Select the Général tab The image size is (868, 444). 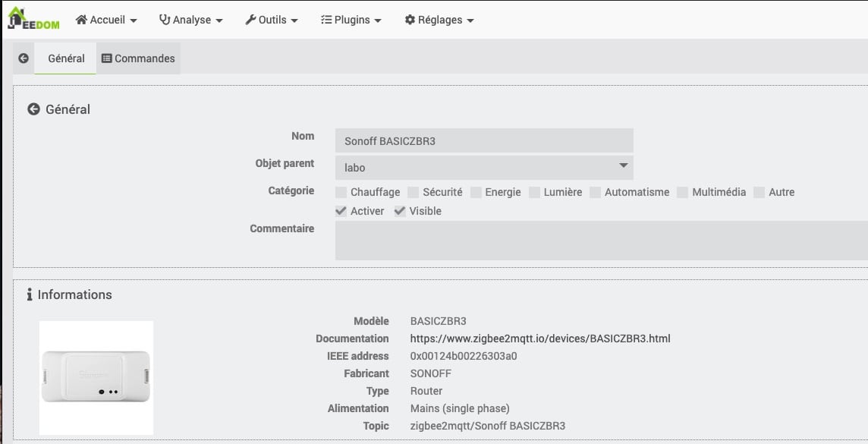pos(66,58)
